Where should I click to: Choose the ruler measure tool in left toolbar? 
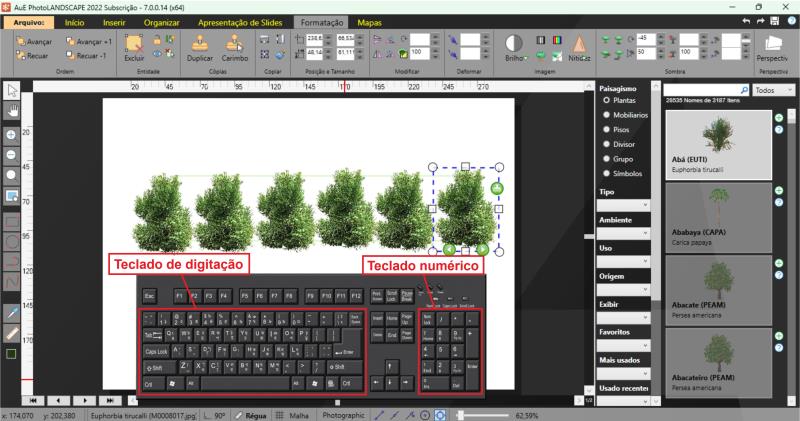(x=12, y=333)
